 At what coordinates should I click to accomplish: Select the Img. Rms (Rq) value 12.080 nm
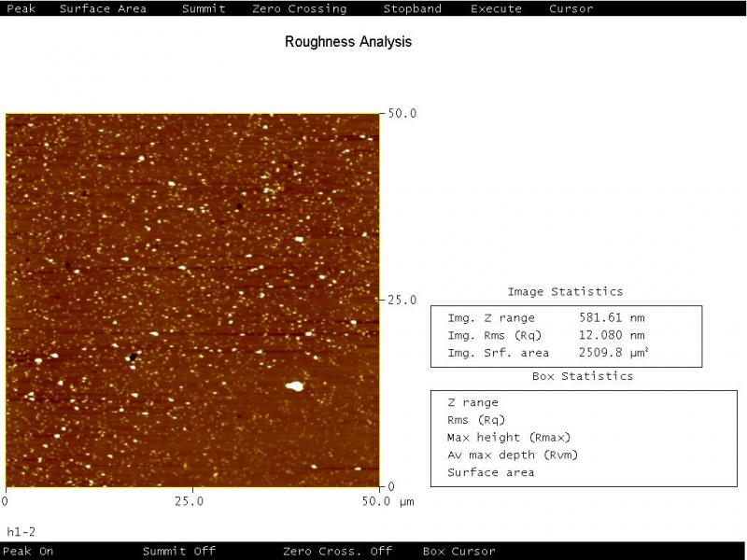tap(612, 335)
